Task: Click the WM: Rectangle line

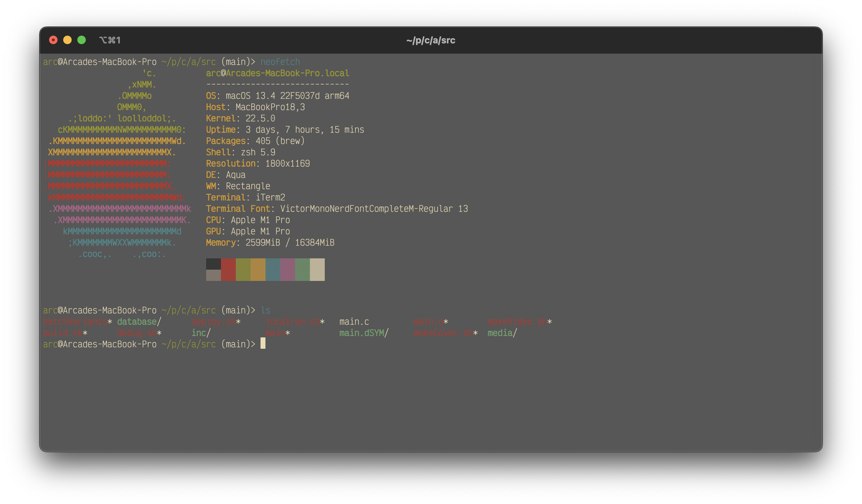Action: click(238, 186)
